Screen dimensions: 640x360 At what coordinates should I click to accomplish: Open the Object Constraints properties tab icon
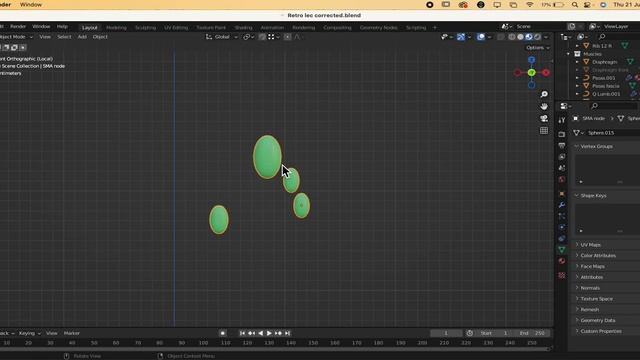pyautogui.click(x=562, y=239)
